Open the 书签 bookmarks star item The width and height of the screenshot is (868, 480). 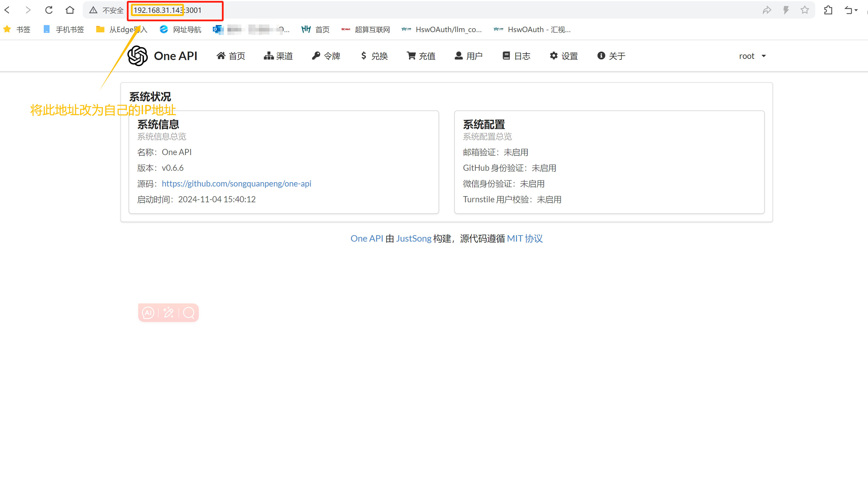click(17, 29)
